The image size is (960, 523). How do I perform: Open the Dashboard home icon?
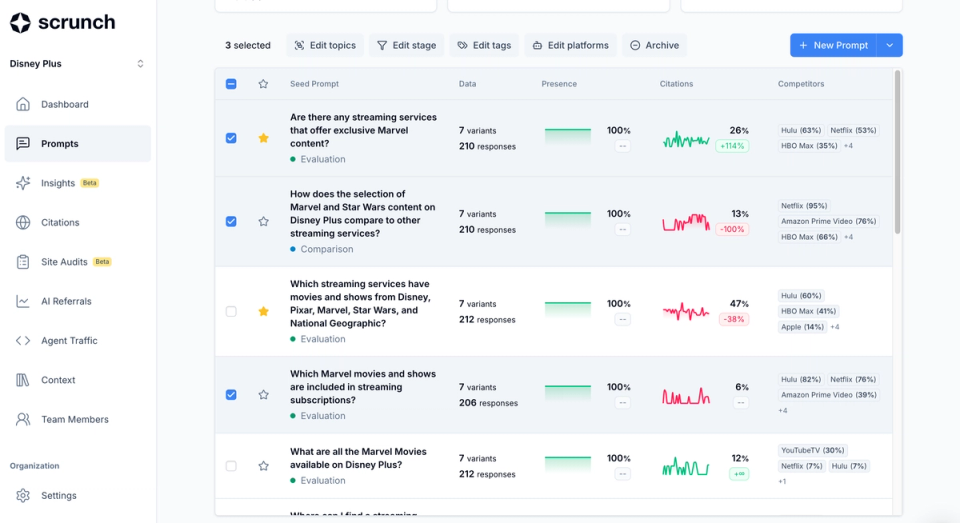(x=23, y=104)
